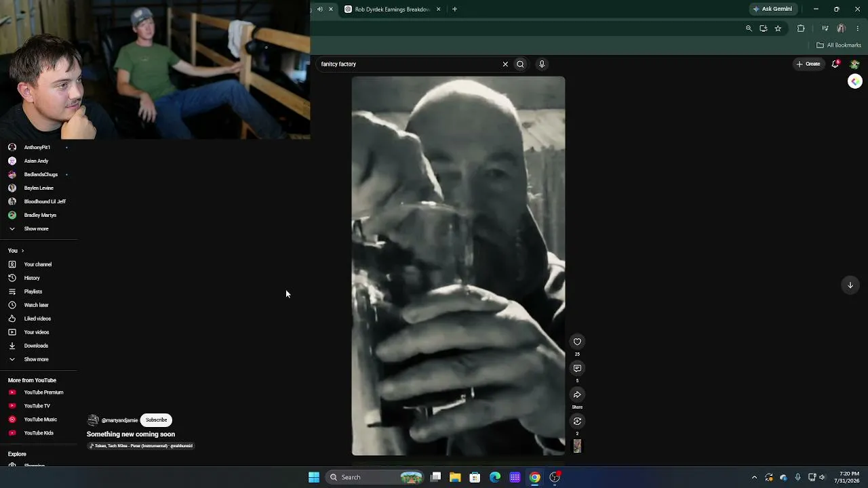Start voice search with the microphone
The image size is (868, 488).
542,64
